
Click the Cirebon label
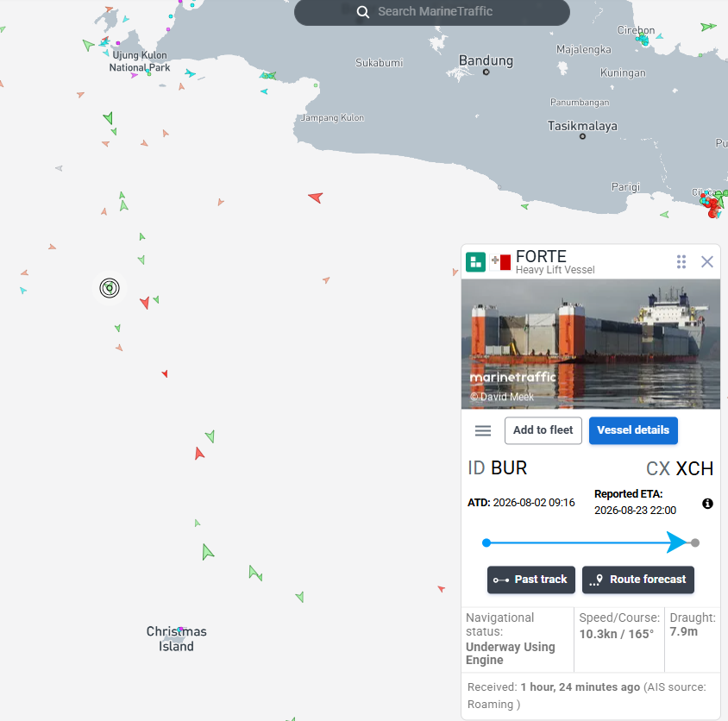636,30
